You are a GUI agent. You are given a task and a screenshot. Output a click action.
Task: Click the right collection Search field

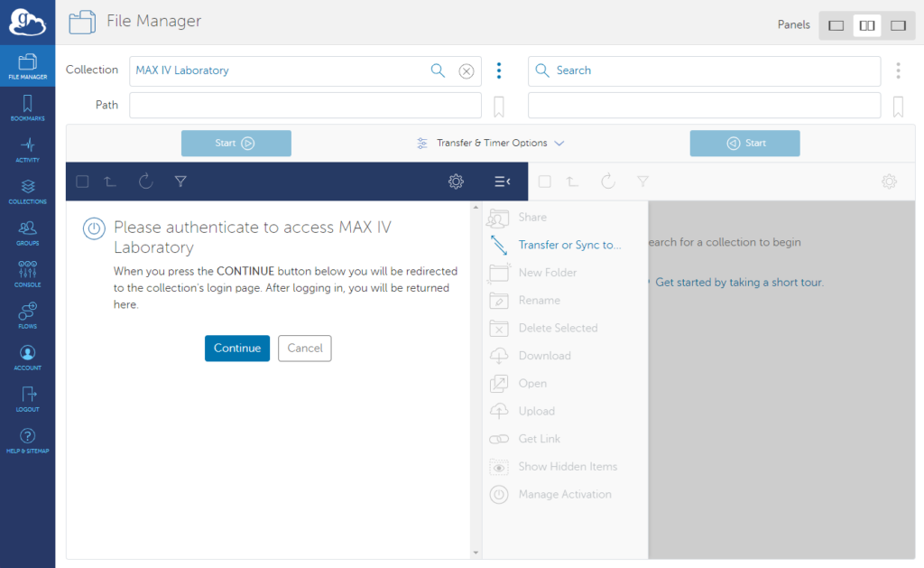(x=704, y=70)
